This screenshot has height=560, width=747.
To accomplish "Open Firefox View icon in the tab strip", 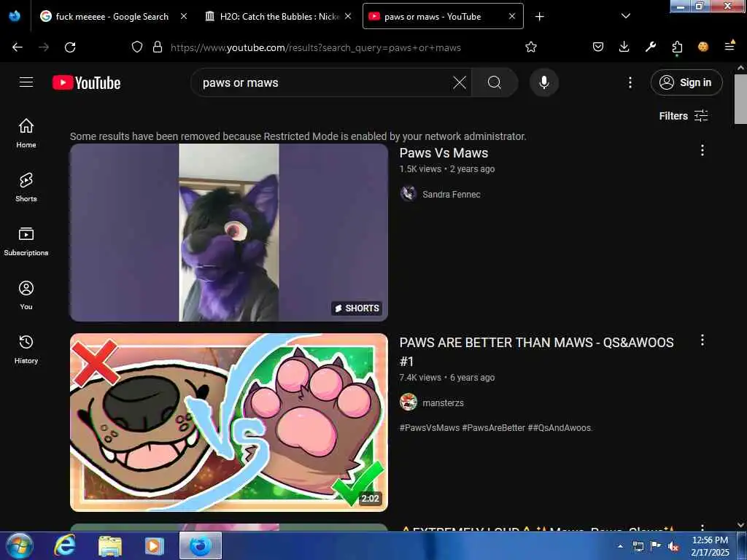I will 15,16.
